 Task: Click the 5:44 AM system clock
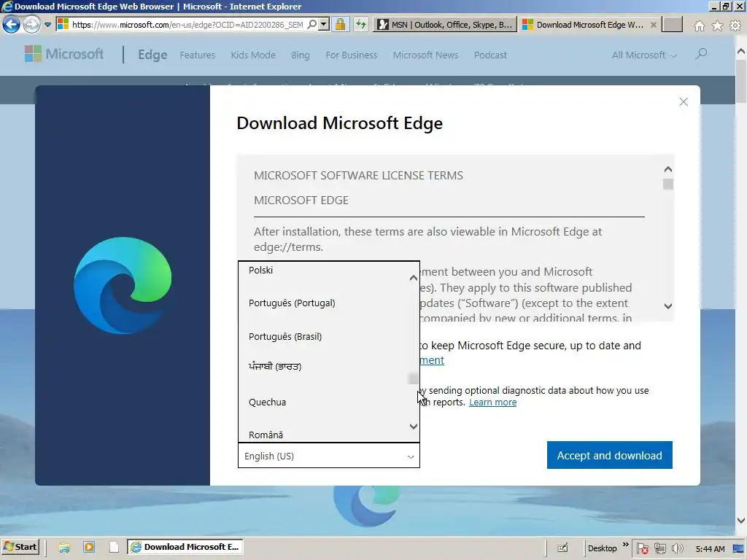tap(710, 549)
